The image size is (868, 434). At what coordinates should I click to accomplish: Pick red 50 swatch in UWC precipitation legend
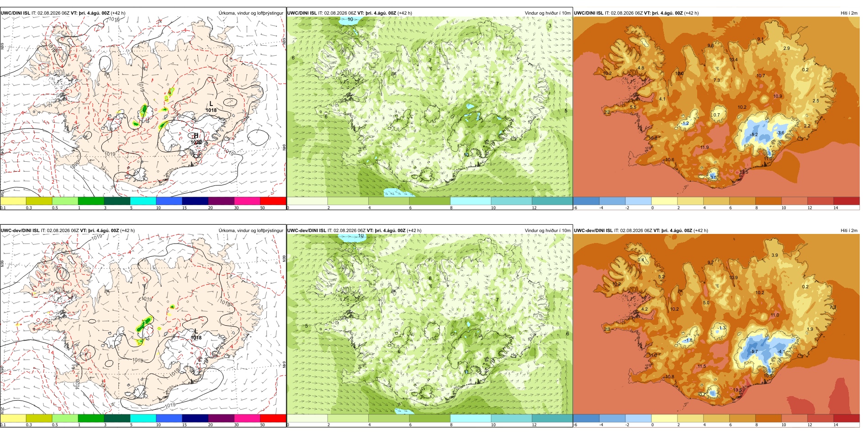pos(273,201)
